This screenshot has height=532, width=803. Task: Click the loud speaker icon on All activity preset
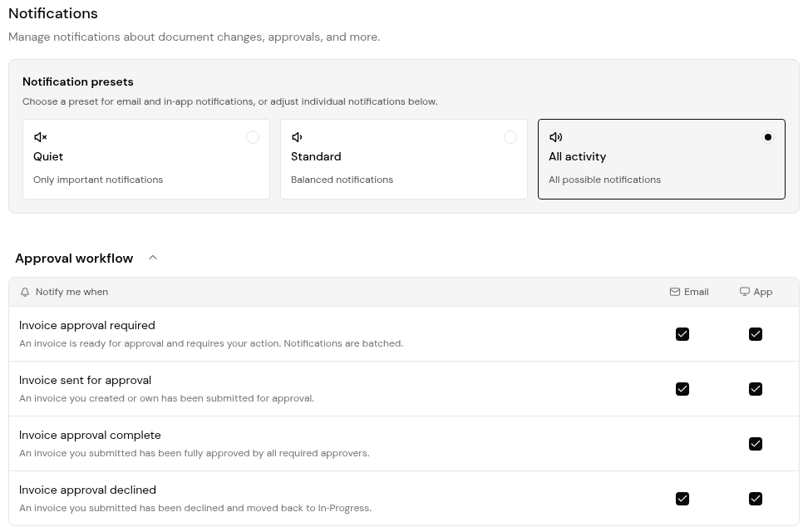[x=555, y=137]
